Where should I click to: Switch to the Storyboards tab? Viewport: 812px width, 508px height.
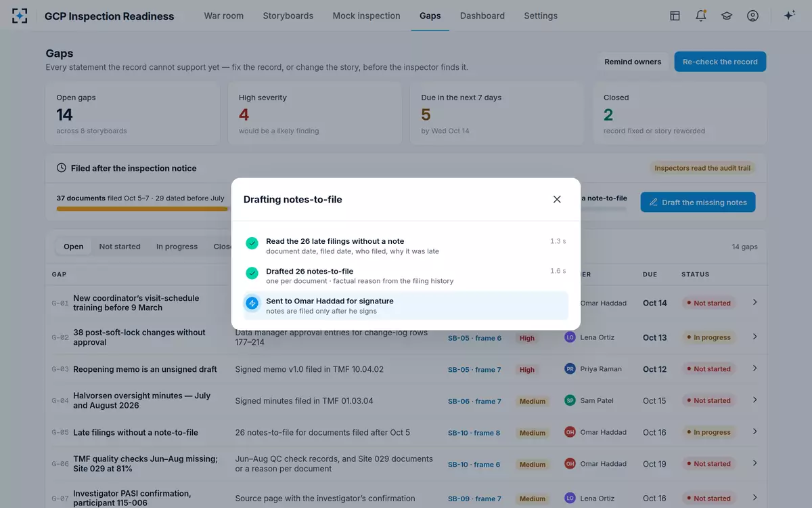[288, 16]
